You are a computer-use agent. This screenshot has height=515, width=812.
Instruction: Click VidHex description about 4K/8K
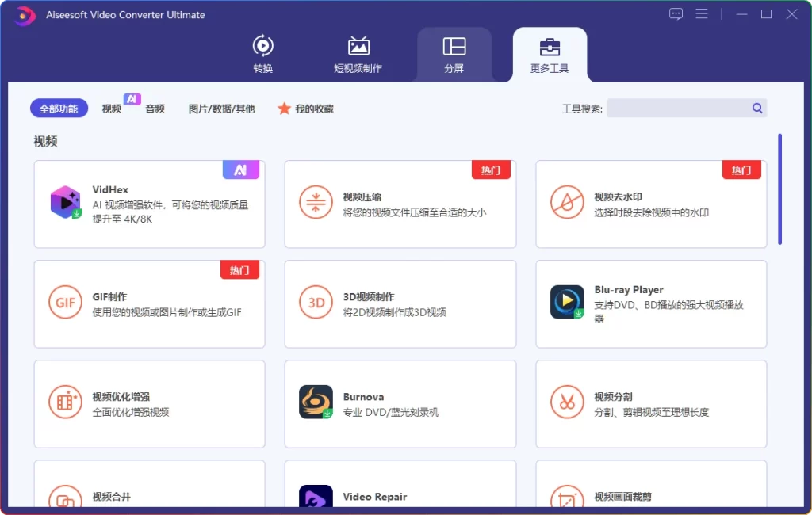click(x=170, y=212)
